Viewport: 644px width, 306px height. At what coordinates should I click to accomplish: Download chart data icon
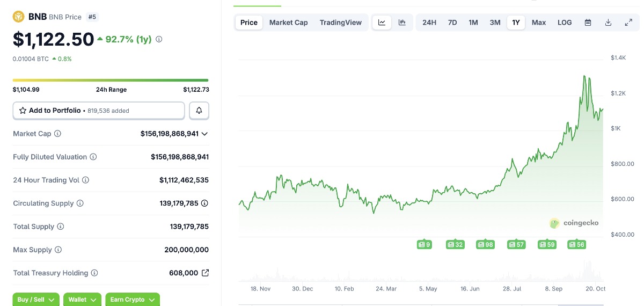[608, 23]
